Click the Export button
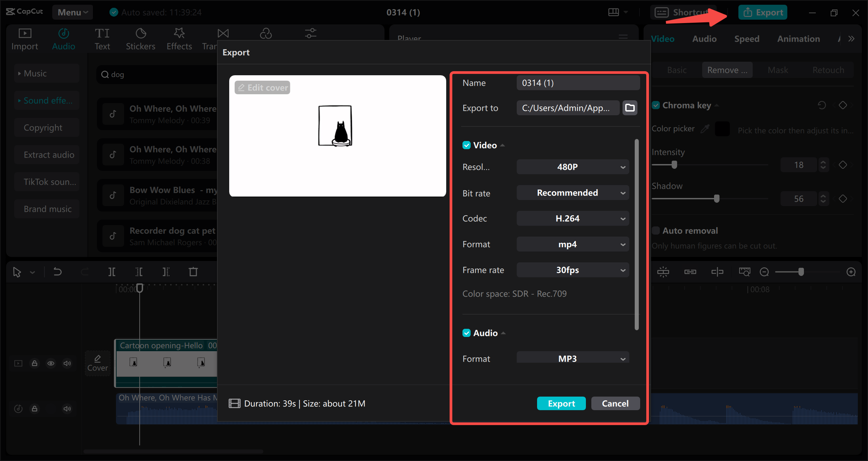This screenshot has height=461, width=868. (561, 403)
